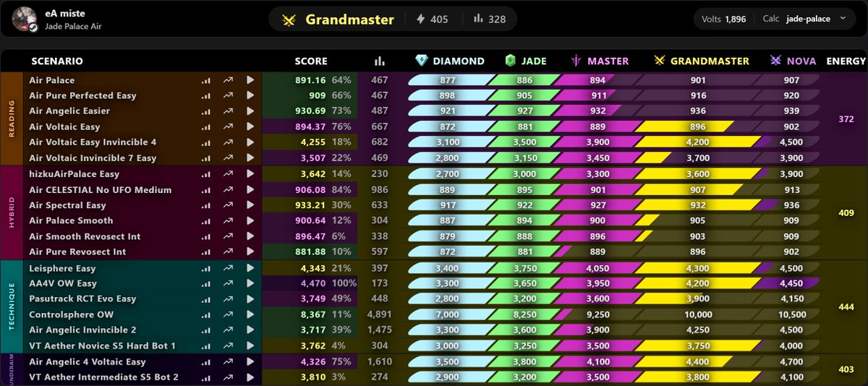This screenshot has width=868, height=386.
Task: Open leaderboard icon for Air CELESTIAL No UFO Medium
Action: 206,189
